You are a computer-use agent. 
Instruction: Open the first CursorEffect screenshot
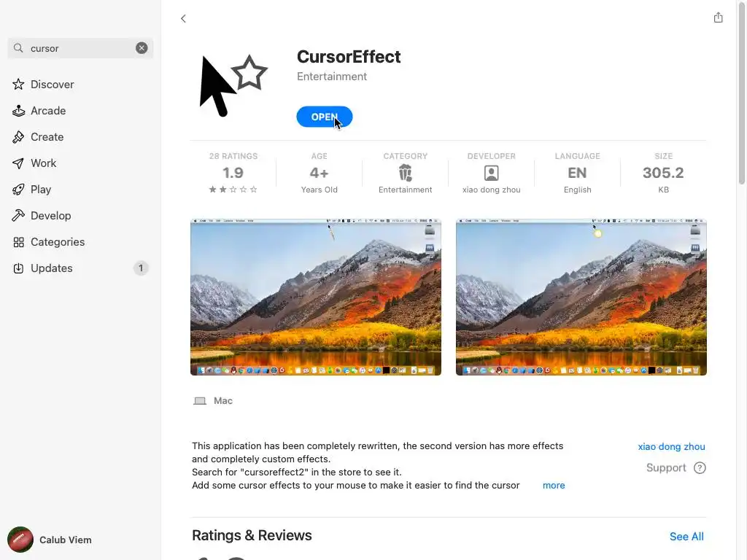point(316,297)
